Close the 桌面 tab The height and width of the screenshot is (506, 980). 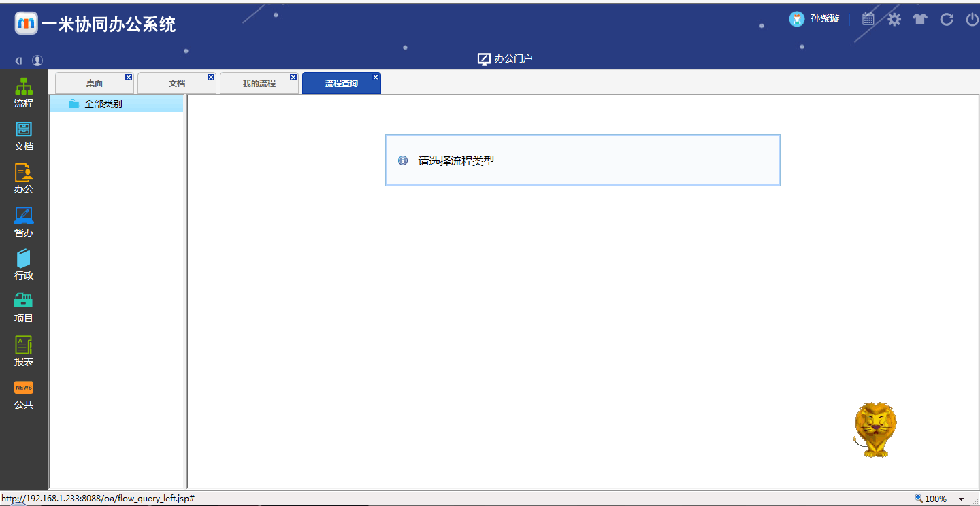[x=129, y=78]
